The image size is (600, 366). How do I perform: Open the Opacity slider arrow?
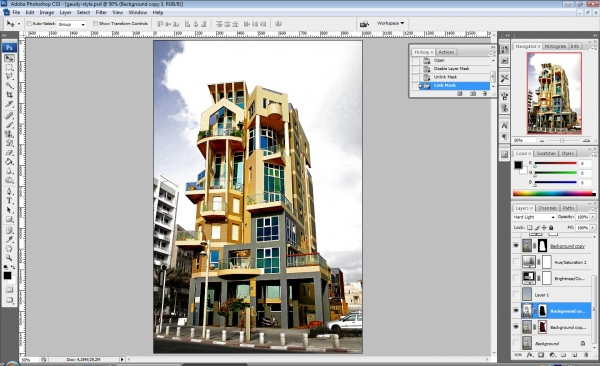tap(593, 217)
